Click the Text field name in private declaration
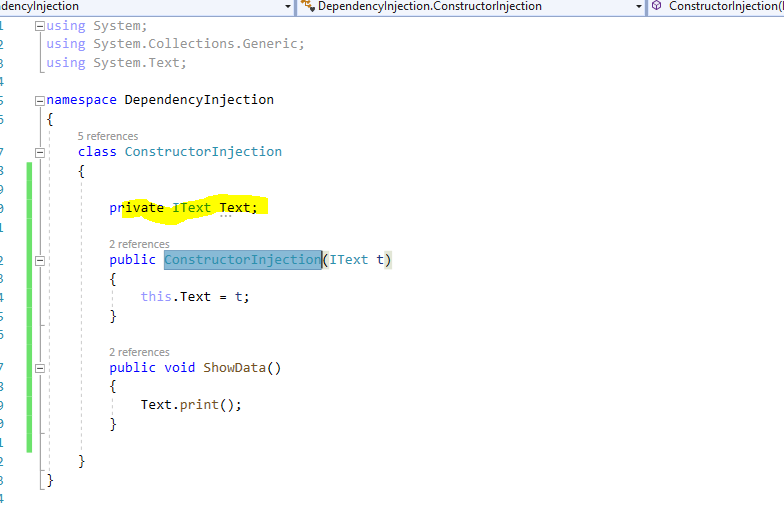This screenshot has width=784, height=516. click(x=234, y=208)
